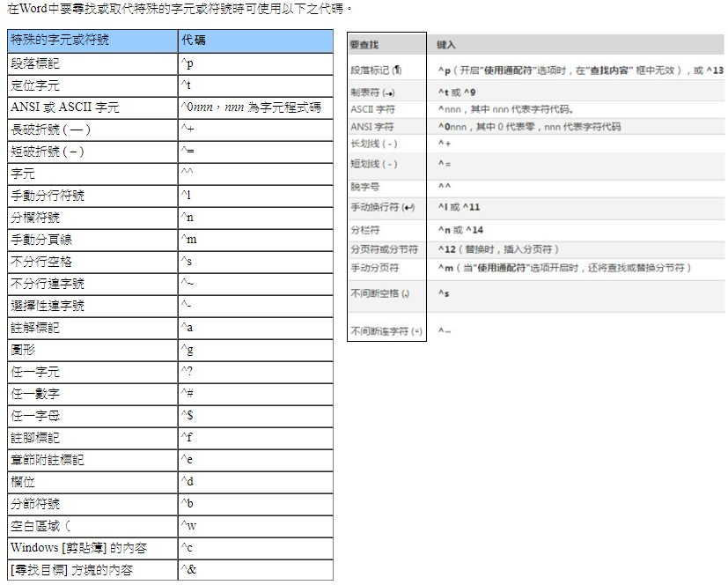Select the 不分行空格 cell
728x585 pixels.
(x=41, y=262)
